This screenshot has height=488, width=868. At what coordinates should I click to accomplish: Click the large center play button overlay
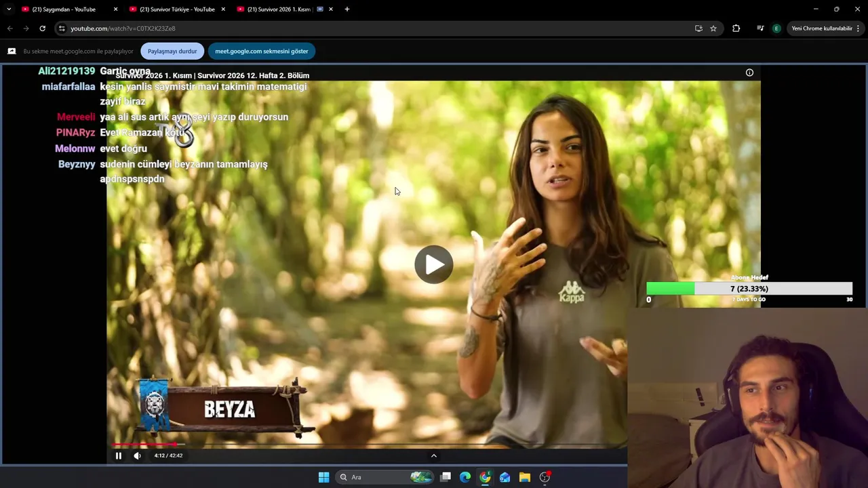click(x=434, y=264)
